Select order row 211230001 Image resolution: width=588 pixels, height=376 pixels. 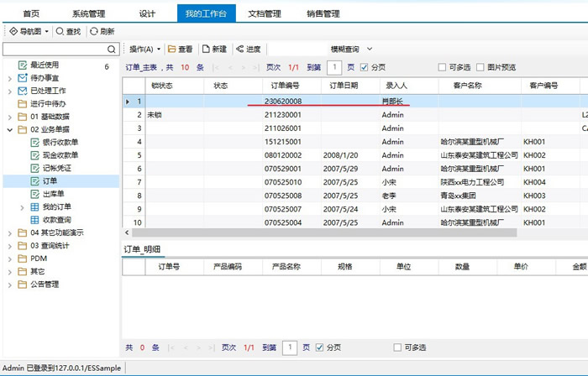[x=282, y=114]
